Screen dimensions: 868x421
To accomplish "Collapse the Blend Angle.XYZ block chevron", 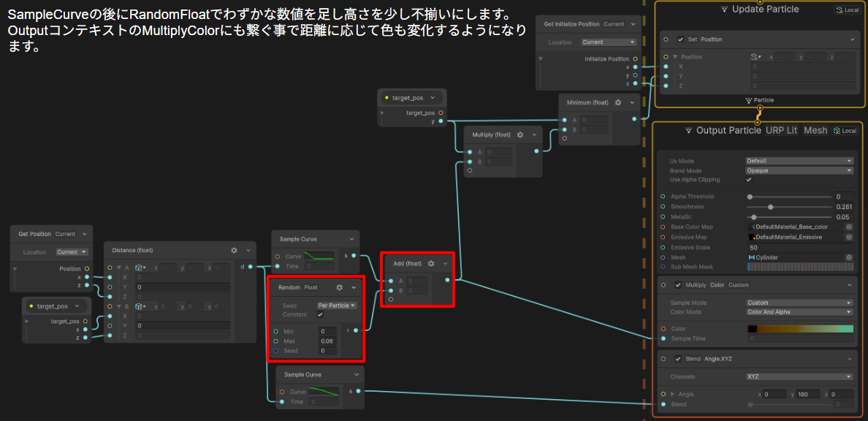I will [850, 359].
